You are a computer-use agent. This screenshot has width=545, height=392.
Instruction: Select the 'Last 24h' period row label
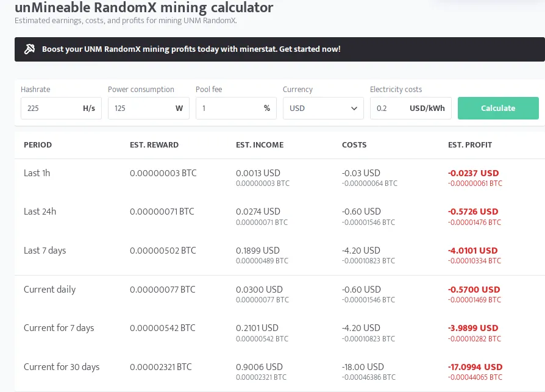pyautogui.click(x=40, y=212)
